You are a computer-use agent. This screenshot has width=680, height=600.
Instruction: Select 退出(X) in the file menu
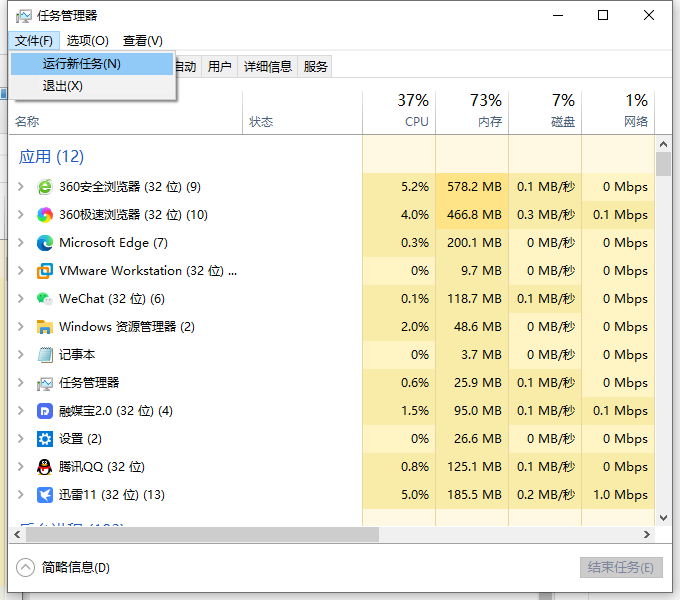(x=62, y=86)
